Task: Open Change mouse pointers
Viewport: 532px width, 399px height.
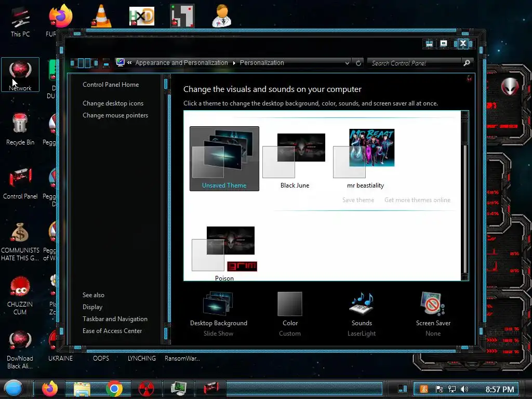Action: pyautogui.click(x=115, y=115)
